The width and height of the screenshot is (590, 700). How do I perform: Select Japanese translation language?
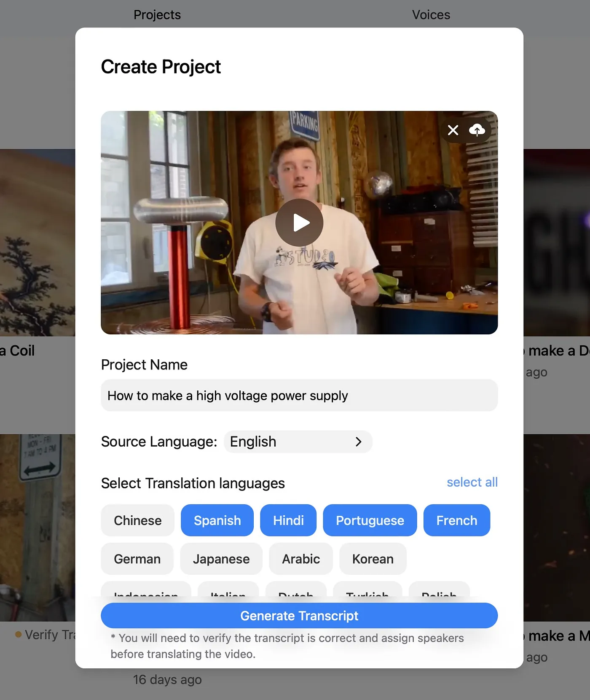tap(221, 559)
